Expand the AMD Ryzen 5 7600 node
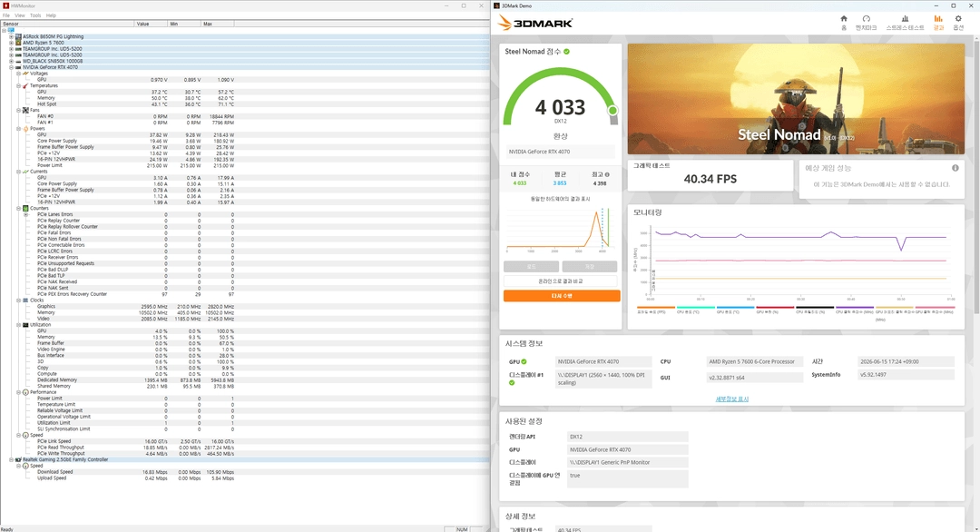Screen dimensions: 980x532 11,44
